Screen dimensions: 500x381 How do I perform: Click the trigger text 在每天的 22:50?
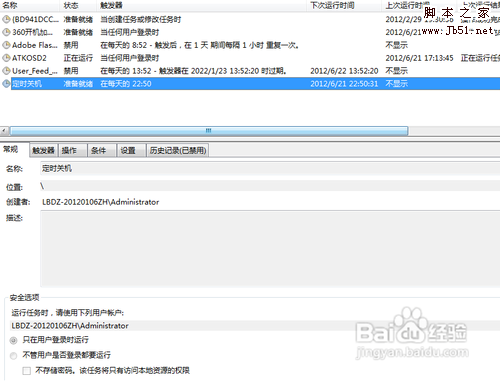pos(126,84)
